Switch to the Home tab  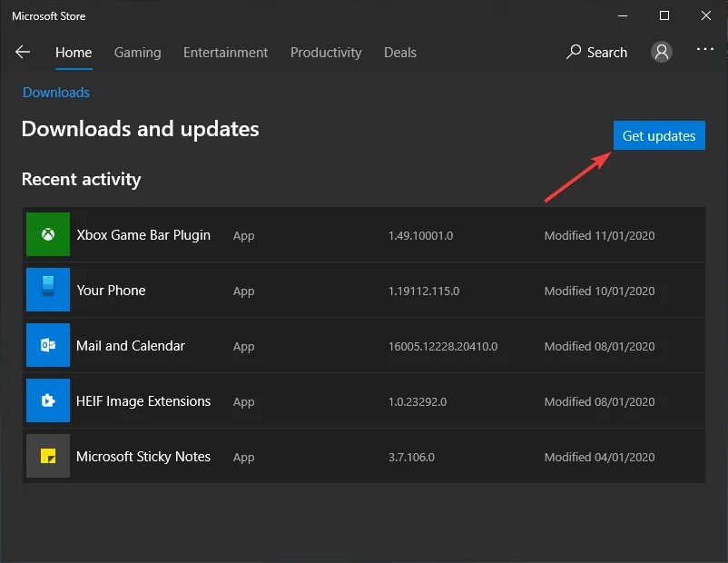(74, 53)
